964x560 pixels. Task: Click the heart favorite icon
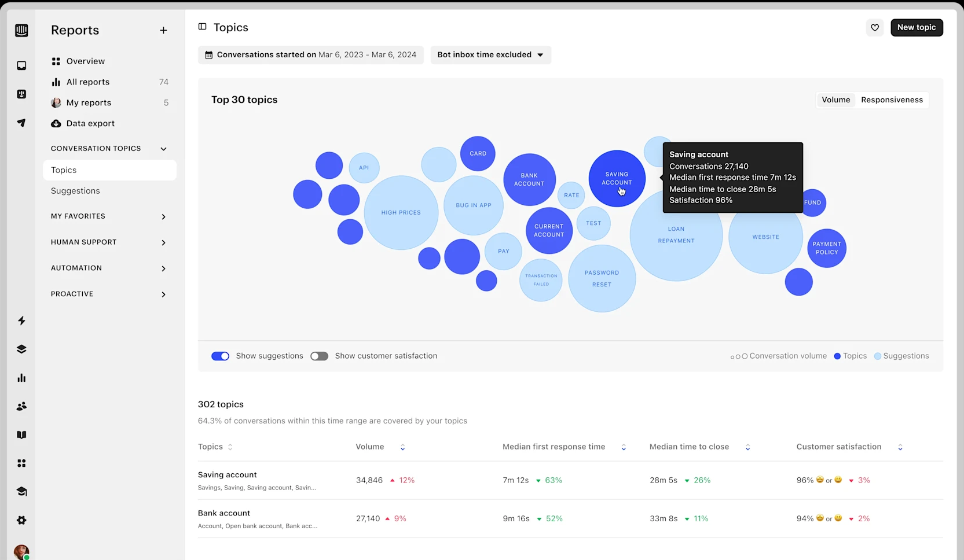click(x=874, y=28)
